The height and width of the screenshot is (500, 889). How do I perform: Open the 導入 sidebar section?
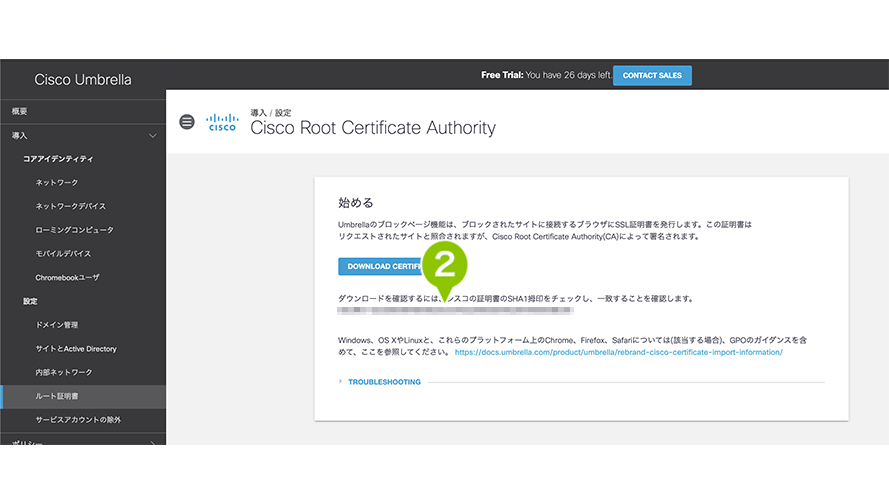83,135
